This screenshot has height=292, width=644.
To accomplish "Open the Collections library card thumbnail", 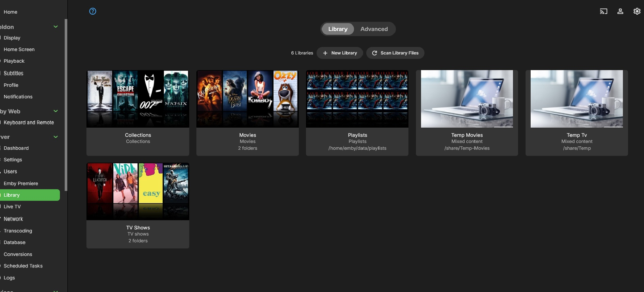I will 138,99.
